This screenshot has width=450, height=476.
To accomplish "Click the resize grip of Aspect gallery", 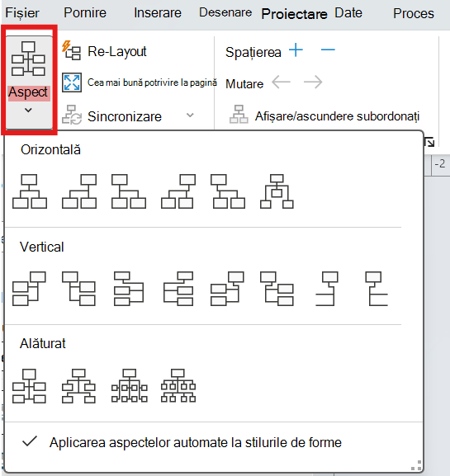I will [417, 464].
